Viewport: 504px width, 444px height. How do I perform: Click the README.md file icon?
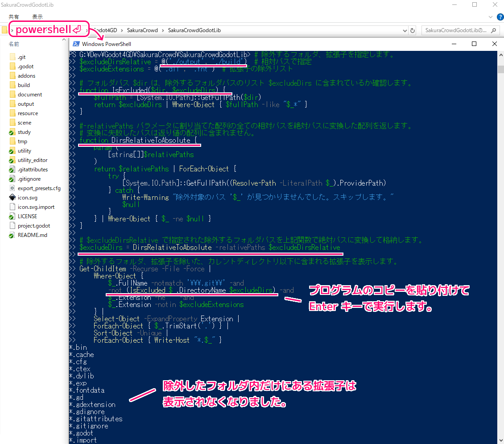pyautogui.click(x=12, y=235)
